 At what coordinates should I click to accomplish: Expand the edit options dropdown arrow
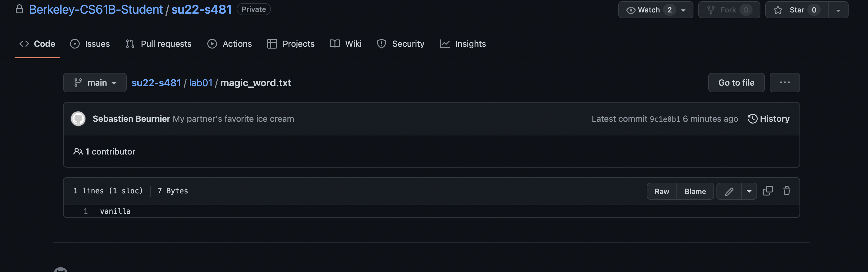749,191
